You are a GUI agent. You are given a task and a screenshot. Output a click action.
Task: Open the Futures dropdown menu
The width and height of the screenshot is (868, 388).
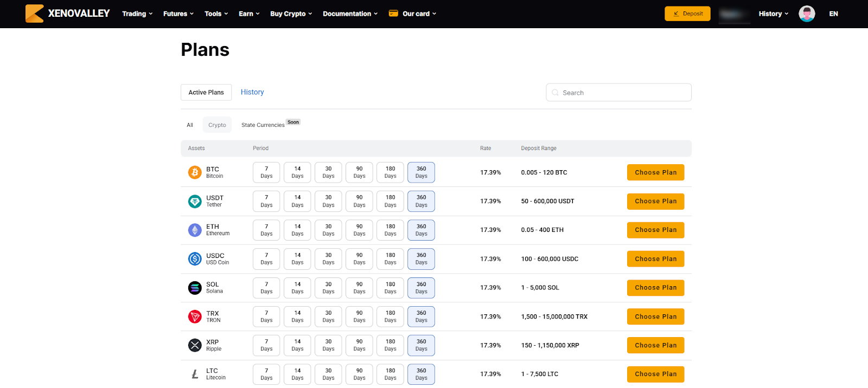[x=178, y=14]
